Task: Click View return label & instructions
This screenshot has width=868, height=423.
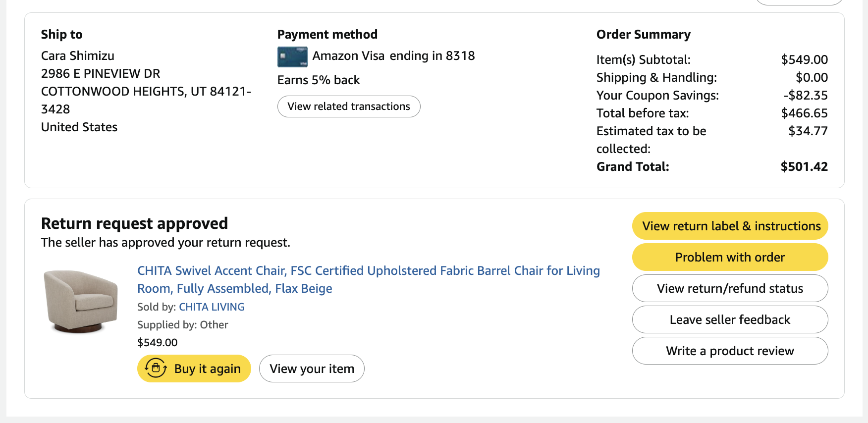Action: point(730,226)
